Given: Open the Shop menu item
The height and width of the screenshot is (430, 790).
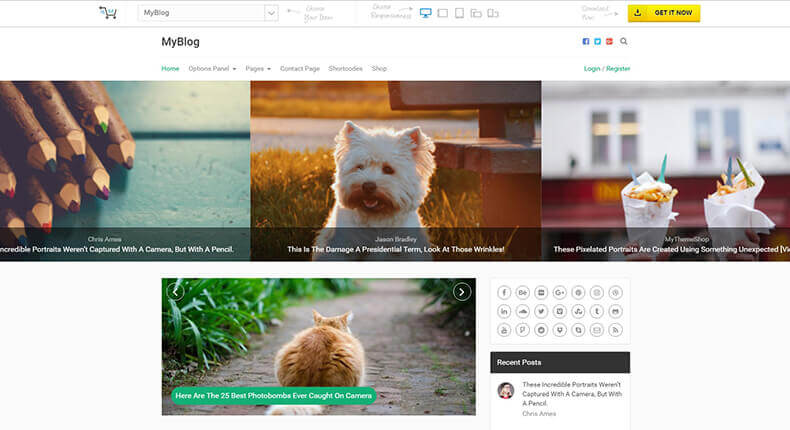Looking at the screenshot, I should [379, 69].
